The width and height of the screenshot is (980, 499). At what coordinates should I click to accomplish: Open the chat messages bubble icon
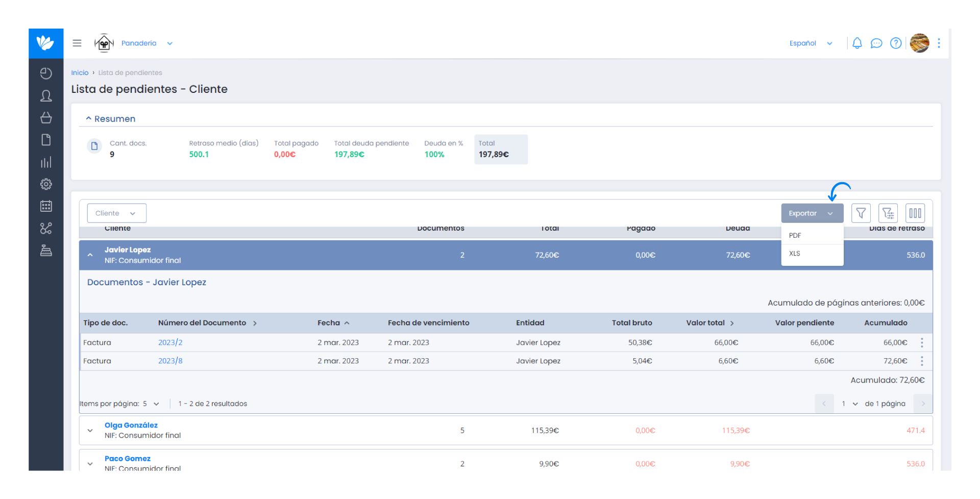pos(876,43)
